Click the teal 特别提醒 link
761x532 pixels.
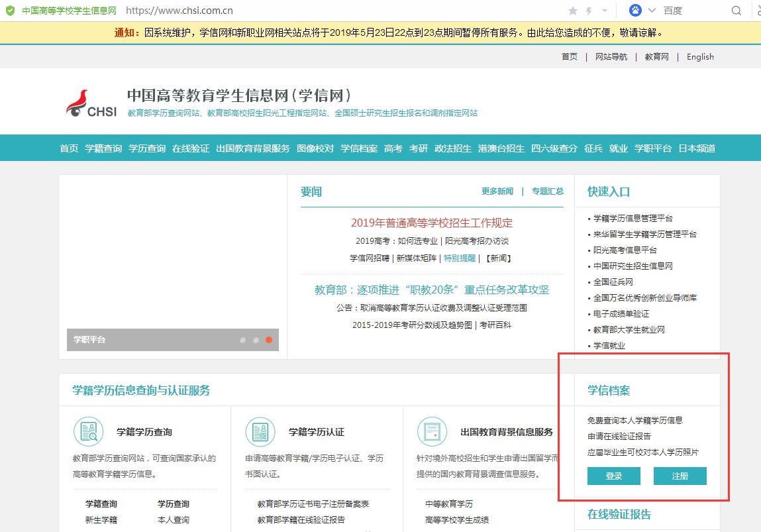pyautogui.click(x=460, y=258)
